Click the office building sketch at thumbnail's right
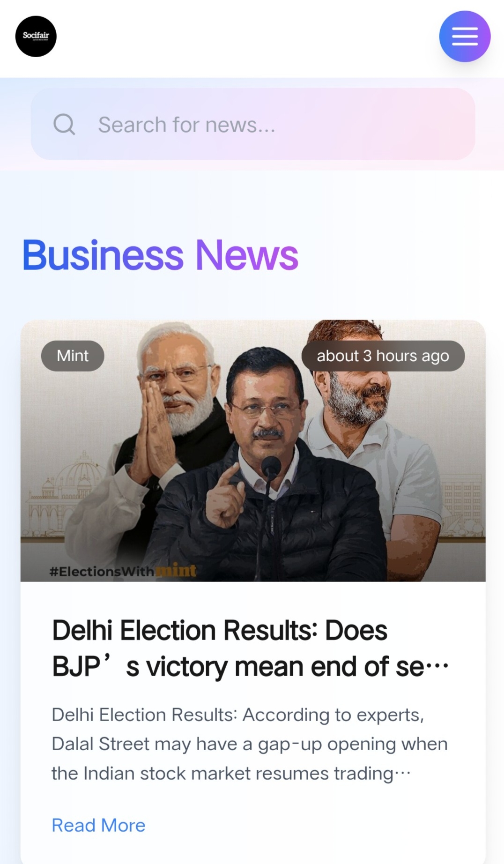 click(x=461, y=506)
